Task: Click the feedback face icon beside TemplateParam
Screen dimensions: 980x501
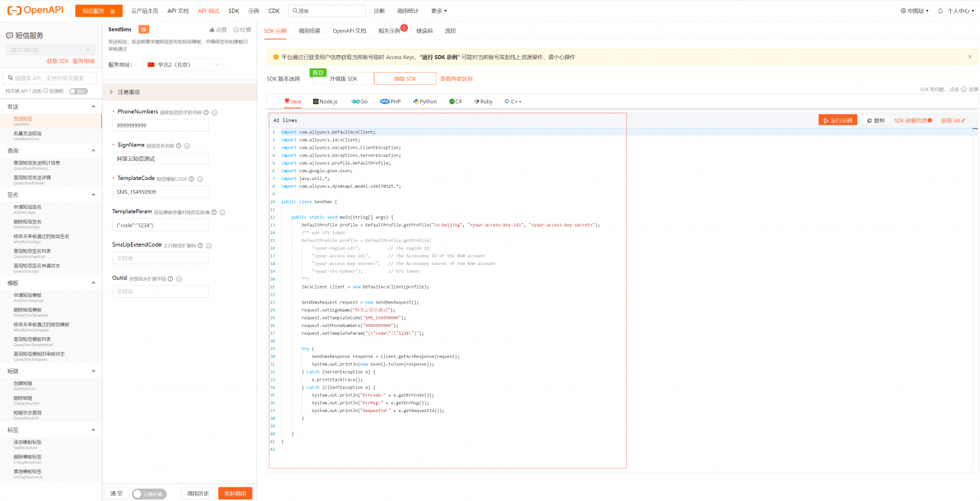Action: (x=221, y=212)
